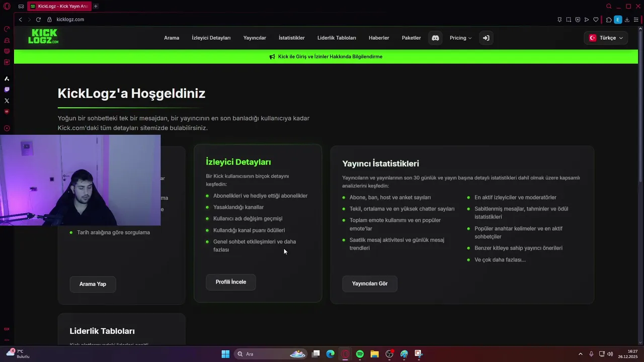Open the GX Cleaner sidebar icon
The height and width of the screenshot is (362, 644).
[7, 40]
